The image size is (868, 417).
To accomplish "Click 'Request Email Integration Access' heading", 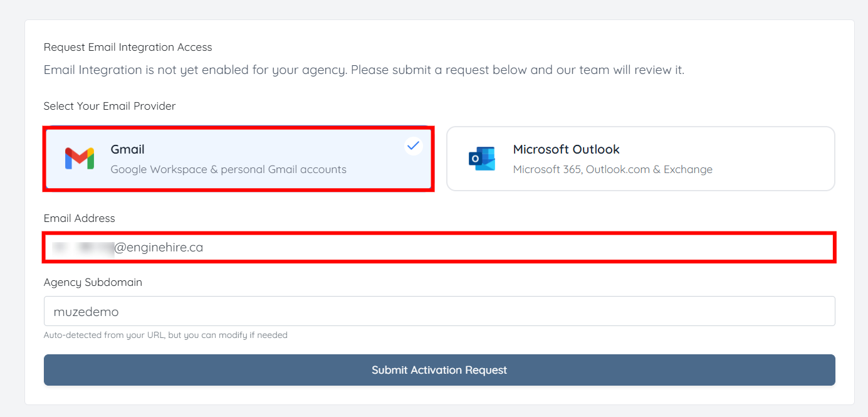I will (128, 47).
